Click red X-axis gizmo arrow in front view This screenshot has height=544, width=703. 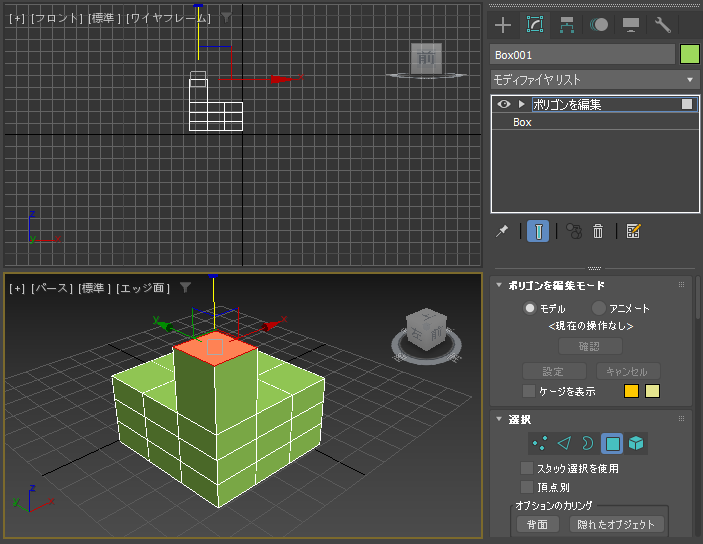(282, 79)
